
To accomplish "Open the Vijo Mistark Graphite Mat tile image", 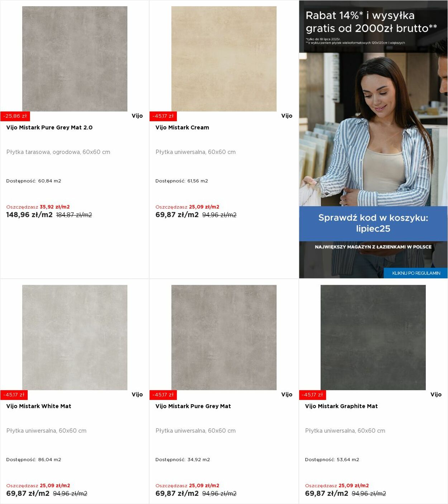I will (373, 338).
